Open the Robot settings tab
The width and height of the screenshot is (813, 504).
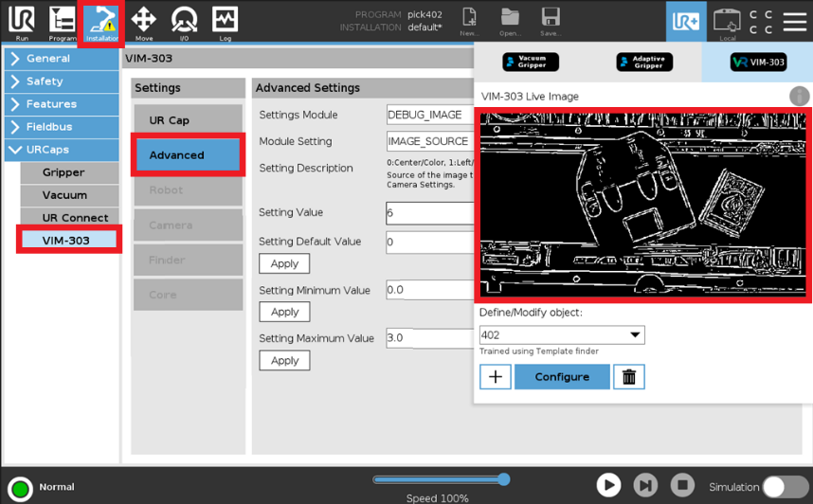click(x=188, y=190)
